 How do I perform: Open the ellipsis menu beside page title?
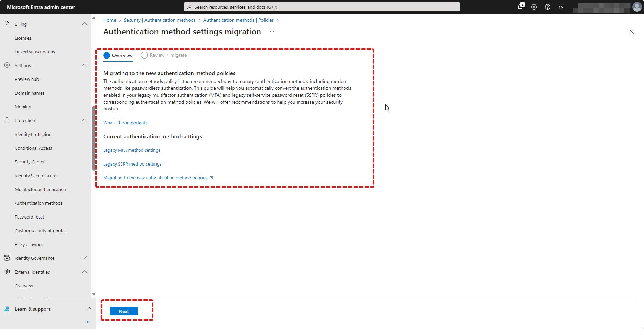point(272,32)
